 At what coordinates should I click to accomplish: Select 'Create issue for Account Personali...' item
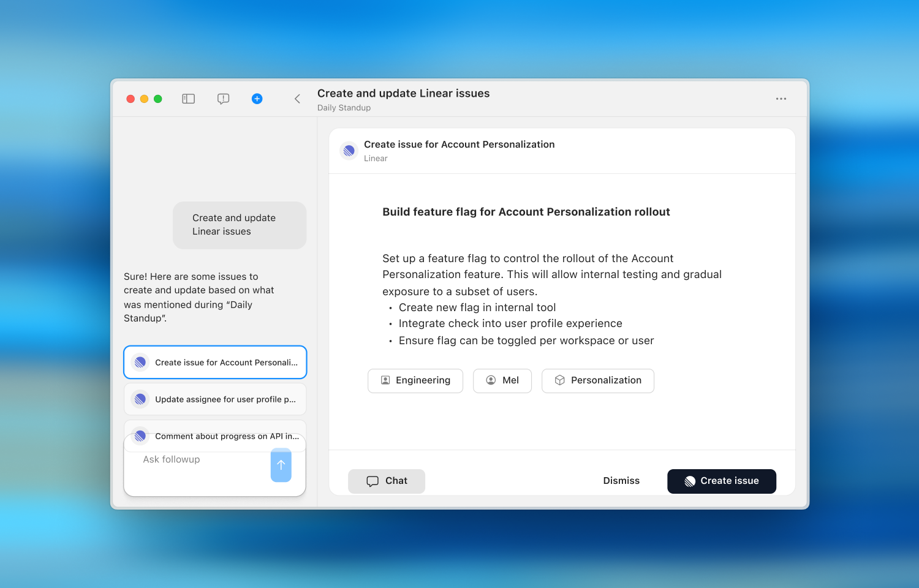(x=215, y=363)
